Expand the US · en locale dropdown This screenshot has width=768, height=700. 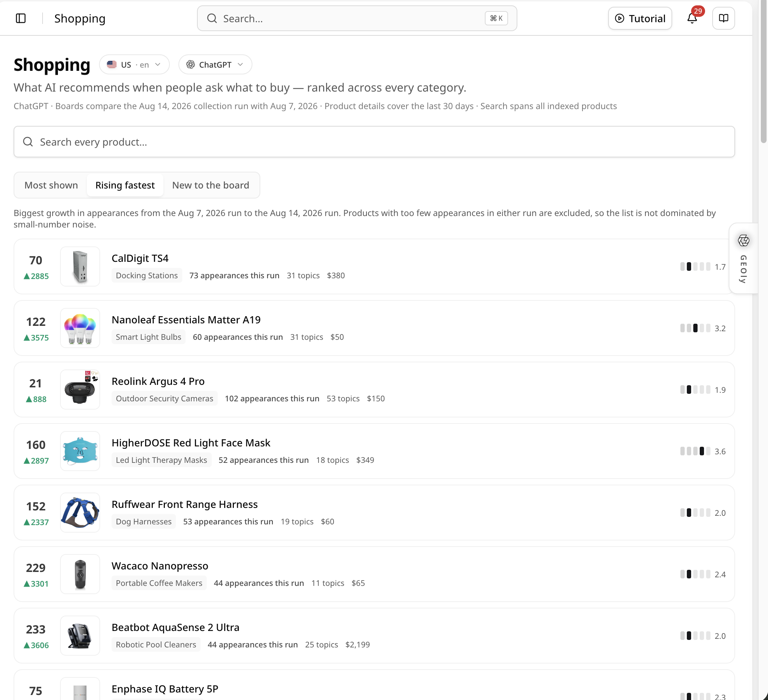[134, 64]
